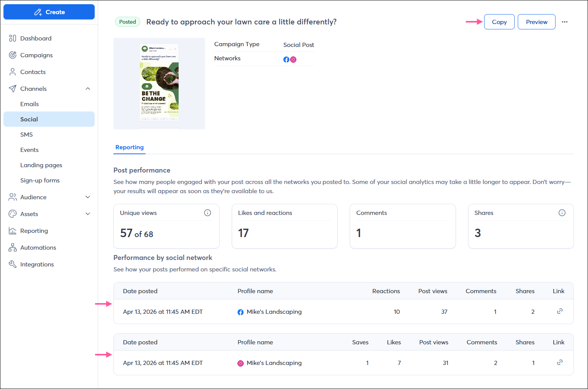The width and height of the screenshot is (588, 389).
Task: Expand the Assets section
Action: point(88,214)
